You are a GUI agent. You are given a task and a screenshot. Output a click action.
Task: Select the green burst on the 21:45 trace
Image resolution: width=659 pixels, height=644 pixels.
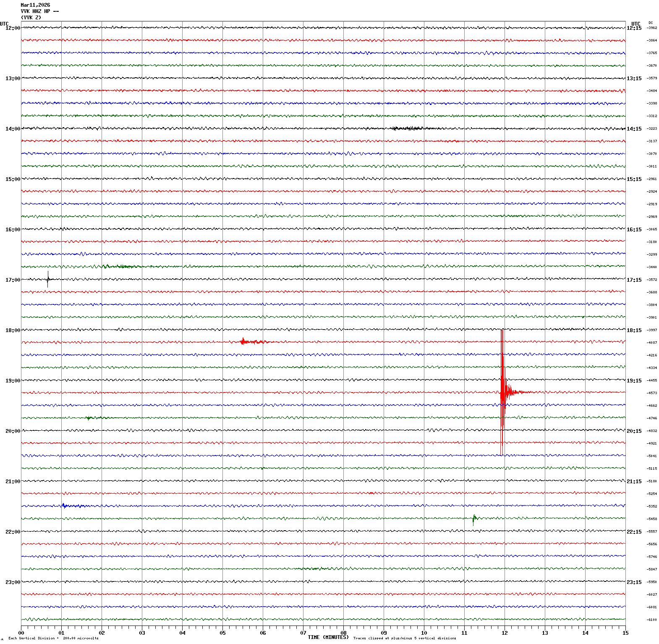(474, 519)
